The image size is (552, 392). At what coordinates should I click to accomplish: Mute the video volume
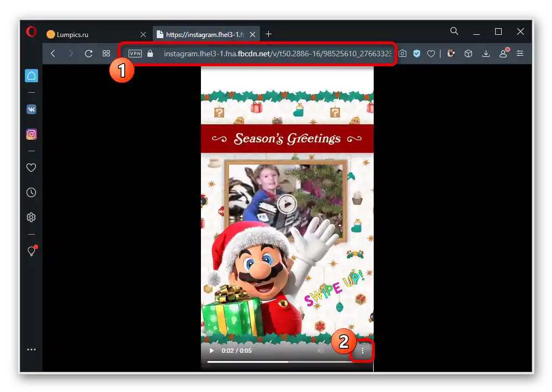coord(320,351)
